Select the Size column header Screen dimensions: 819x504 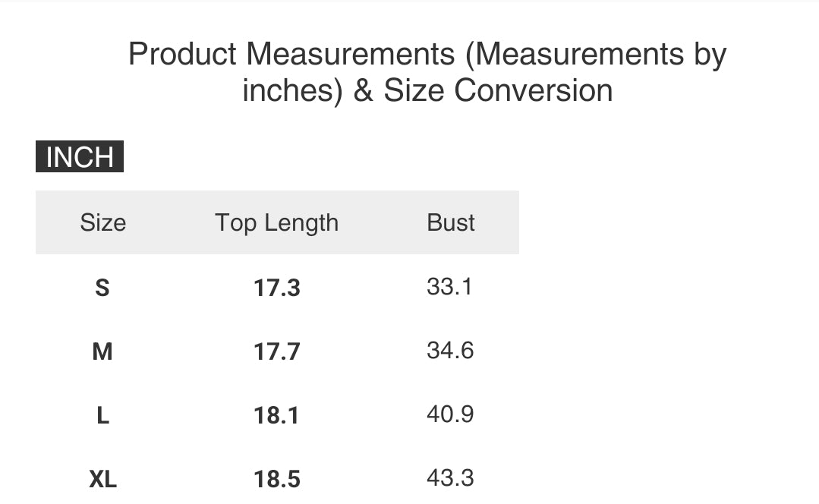pyautogui.click(x=103, y=222)
